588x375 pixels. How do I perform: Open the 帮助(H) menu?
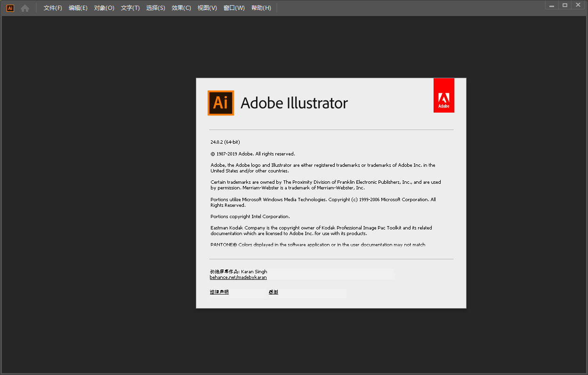tap(261, 8)
